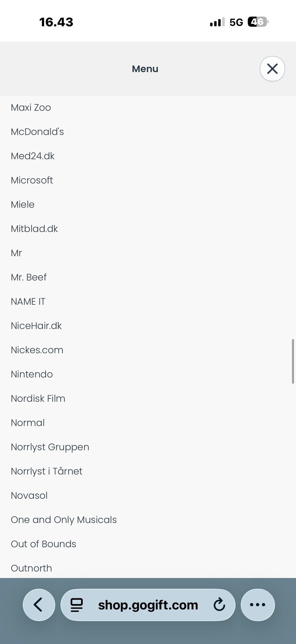Viewport: 296px width, 644px height.
Task: Select the Miele brand
Action: pyautogui.click(x=23, y=204)
